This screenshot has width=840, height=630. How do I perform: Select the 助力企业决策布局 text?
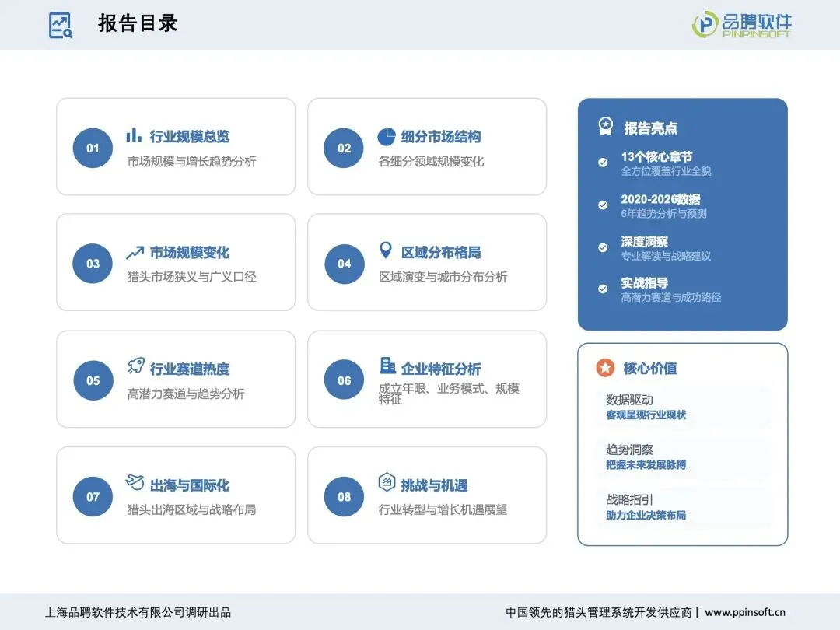coord(646,516)
